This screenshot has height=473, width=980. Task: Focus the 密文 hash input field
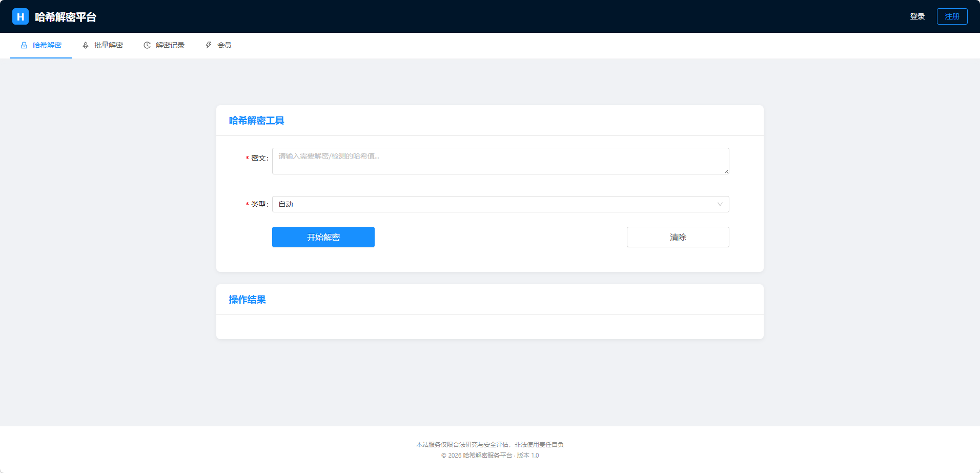500,161
